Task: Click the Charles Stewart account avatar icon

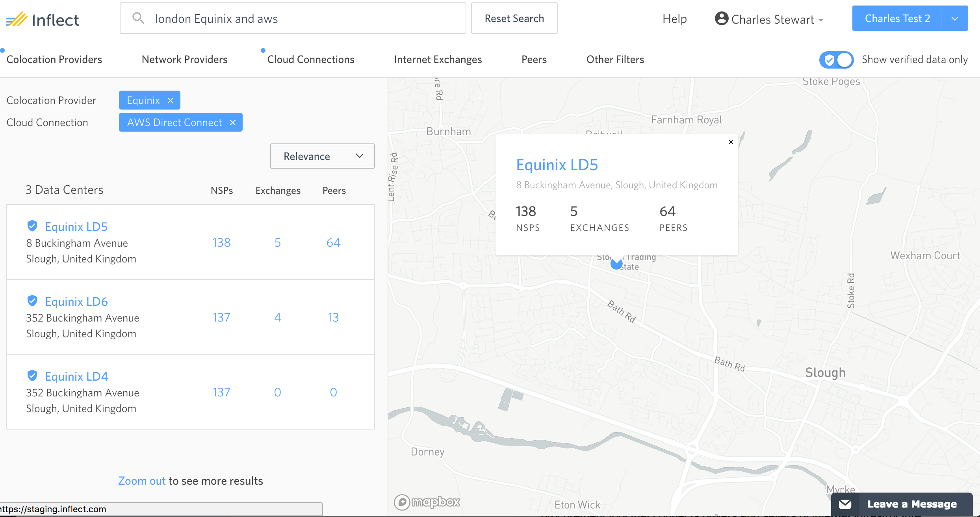Action: click(x=721, y=19)
